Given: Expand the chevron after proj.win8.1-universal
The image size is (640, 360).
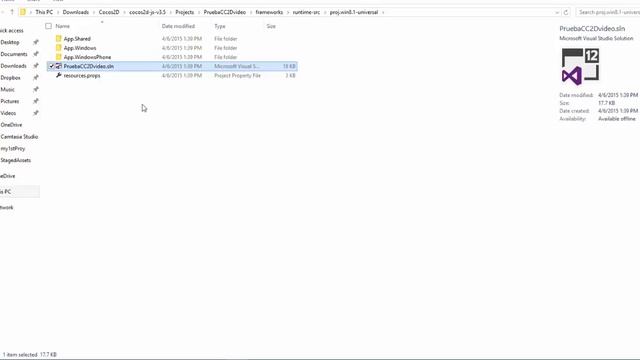Looking at the screenshot, I should tap(383, 12).
